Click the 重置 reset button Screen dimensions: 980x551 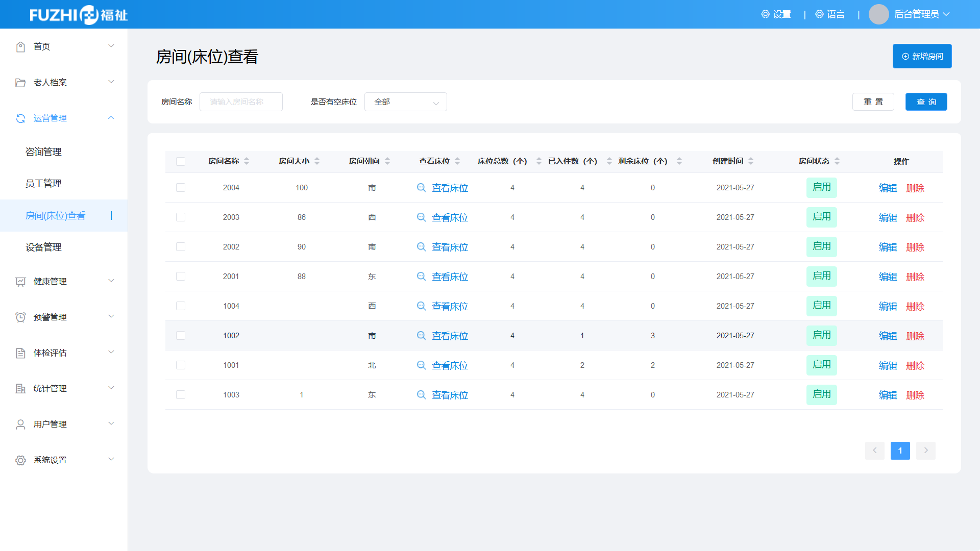[873, 102]
